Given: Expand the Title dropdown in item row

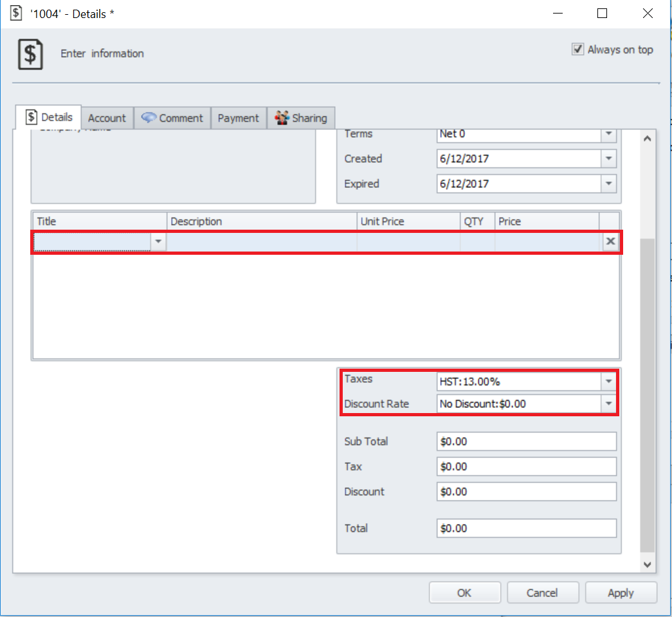Looking at the screenshot, I should pyautogui.click(x=158, y=241).
